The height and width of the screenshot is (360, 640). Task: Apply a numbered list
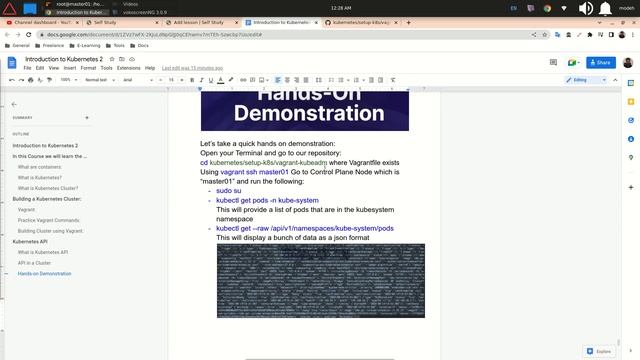tap(356, 80)
